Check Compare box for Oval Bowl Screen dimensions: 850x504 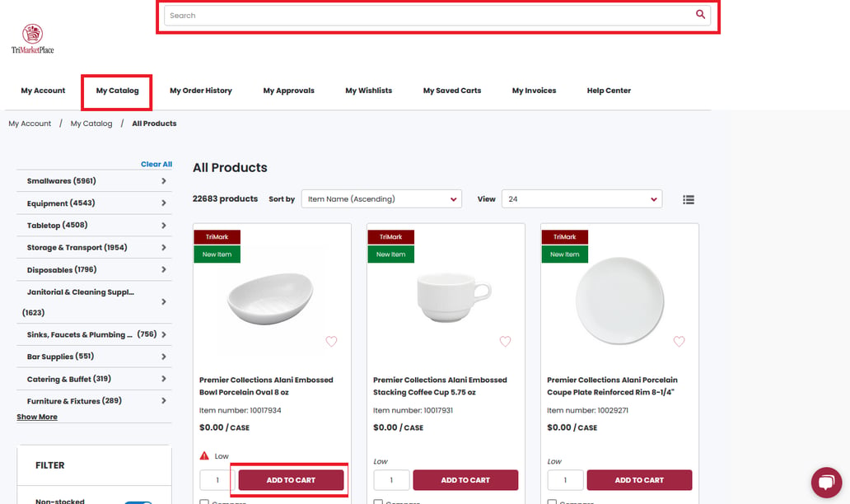point(204,502)
